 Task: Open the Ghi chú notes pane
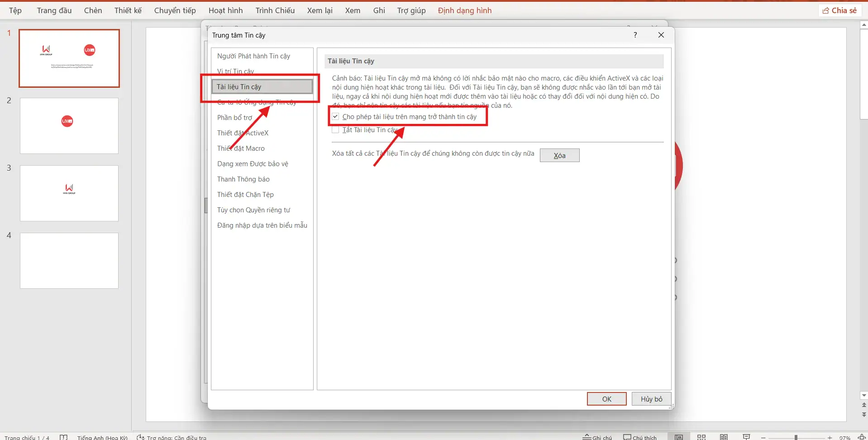(x=597, y=437)
